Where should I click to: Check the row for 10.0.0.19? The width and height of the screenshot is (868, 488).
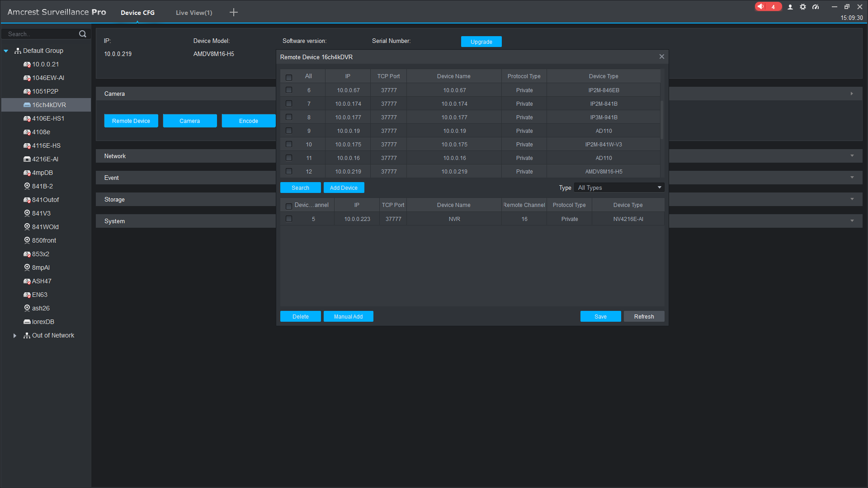point(289,131)
